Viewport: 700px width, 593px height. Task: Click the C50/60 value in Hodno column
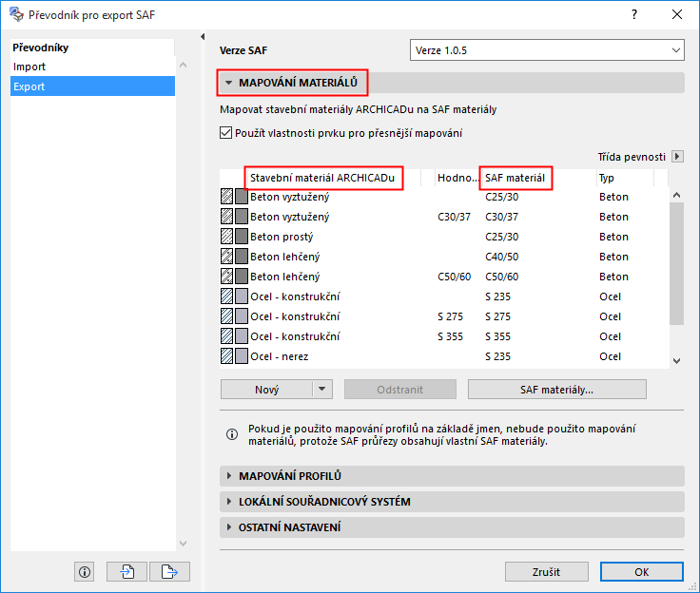tap(454, 277)
